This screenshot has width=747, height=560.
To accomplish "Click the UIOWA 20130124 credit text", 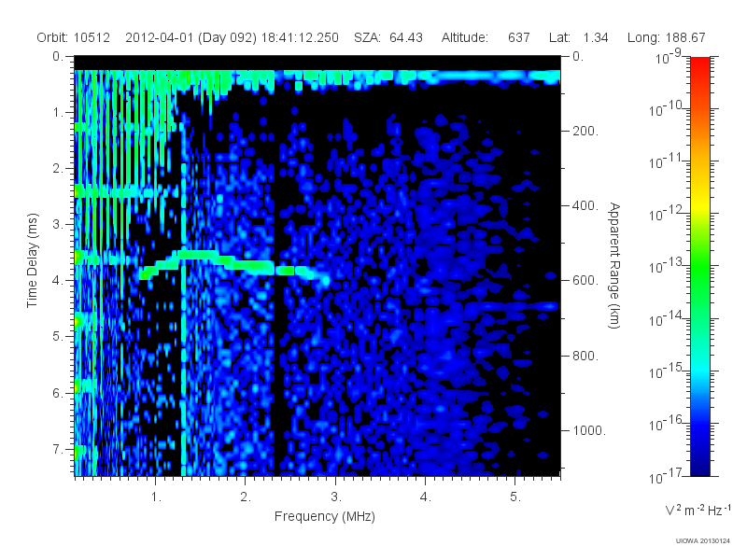I will [703, 541].
